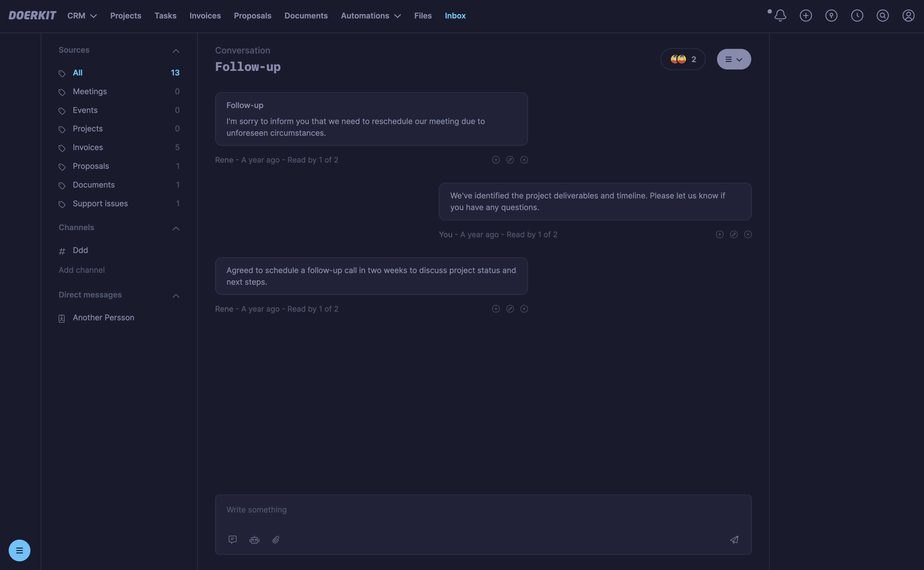The image size is (924, 570).
Task: Delete Rene's follow-up call message
Action: (x=524, y=308)
